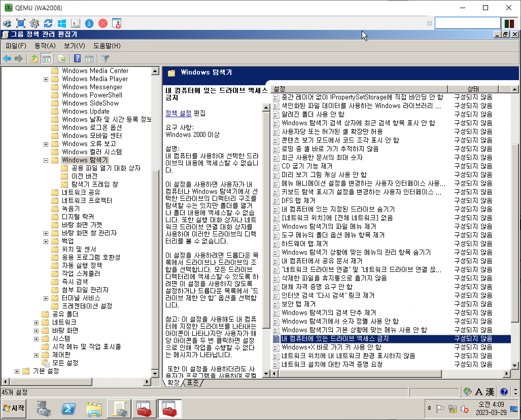Click the Start button 시작
The width and height of the screenshot is (521, 420).
tap(14, 408)
